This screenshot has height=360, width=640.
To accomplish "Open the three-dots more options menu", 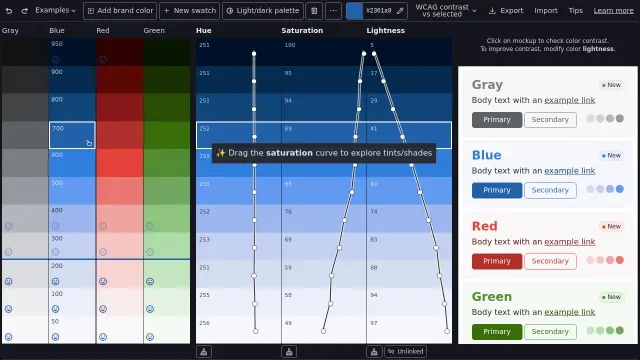I will pyautogui.click(x=333, y=11).
